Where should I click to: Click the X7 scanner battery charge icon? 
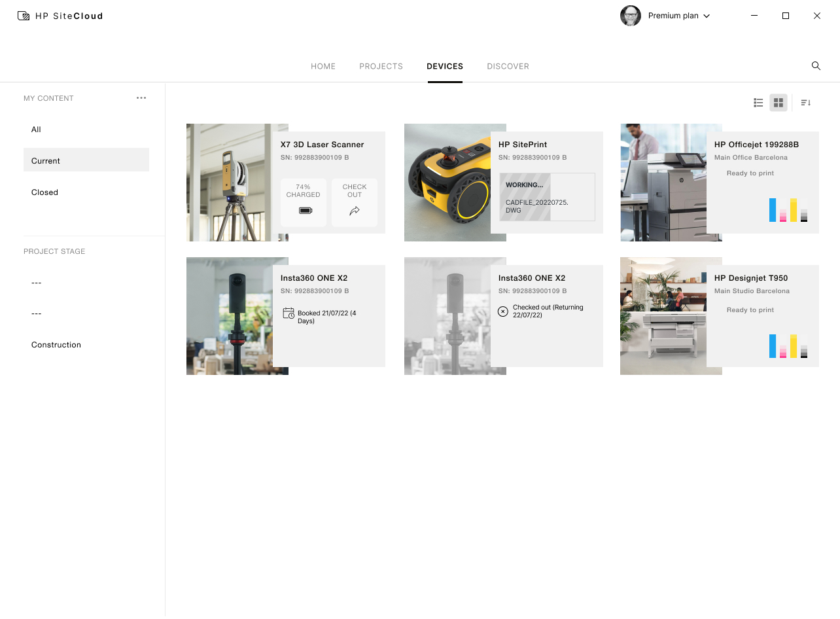pyautogui.click(x=304, y=210)
